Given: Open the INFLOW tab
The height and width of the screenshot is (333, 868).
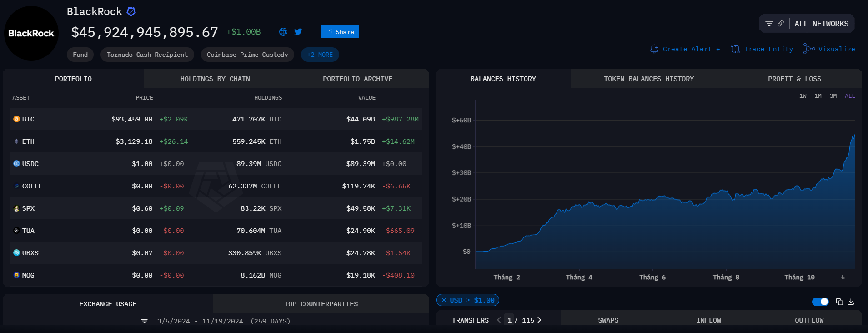Looking at the screenshot, I should 708,320.
